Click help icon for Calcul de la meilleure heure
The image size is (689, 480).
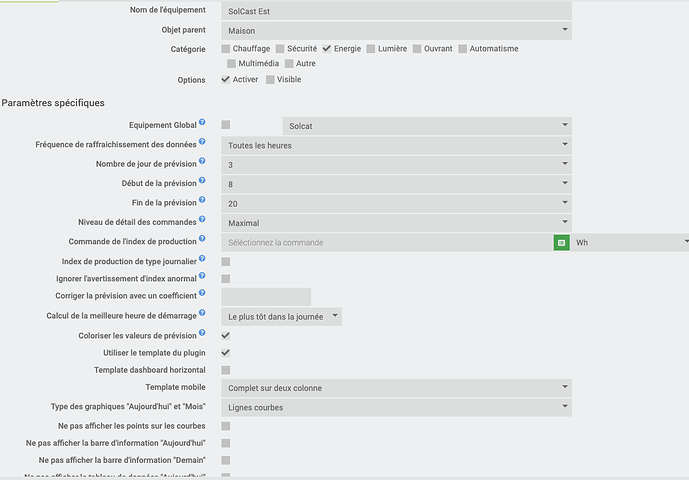pos(202,314)
